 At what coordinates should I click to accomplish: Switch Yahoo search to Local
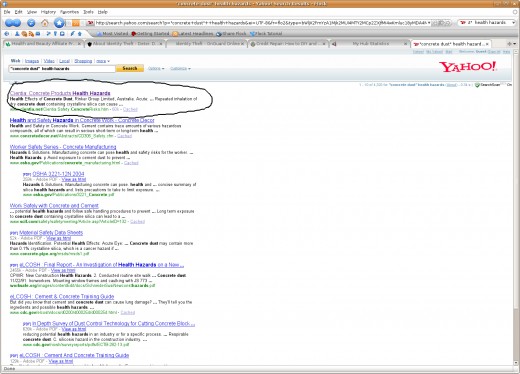point(64,61)
